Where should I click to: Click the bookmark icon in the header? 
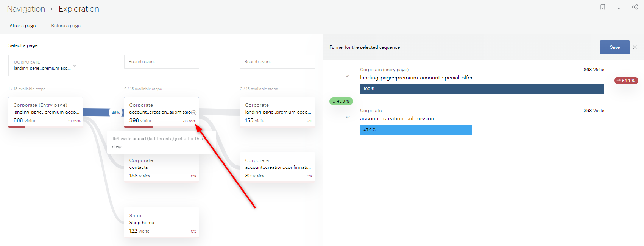603,7
